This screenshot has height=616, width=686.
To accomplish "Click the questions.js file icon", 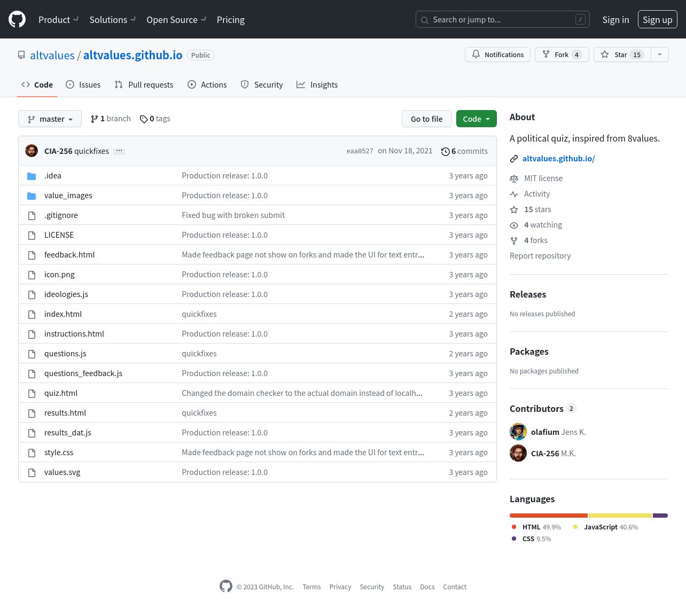I will (x=32, y=354).
